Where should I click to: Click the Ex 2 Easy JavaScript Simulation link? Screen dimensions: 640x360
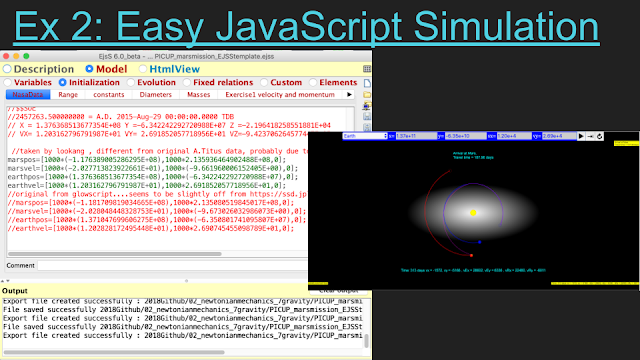pyautogui.click(x=306, y=26)
